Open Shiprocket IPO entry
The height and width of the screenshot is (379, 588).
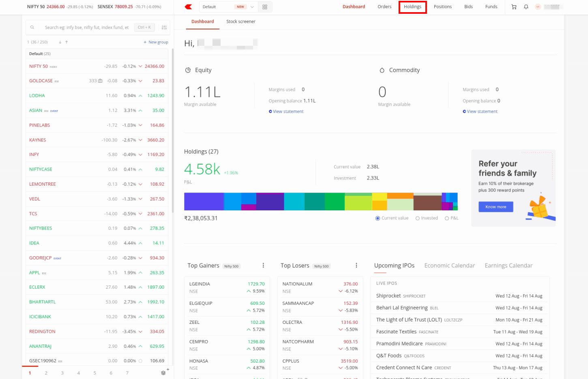click(459, 296)
